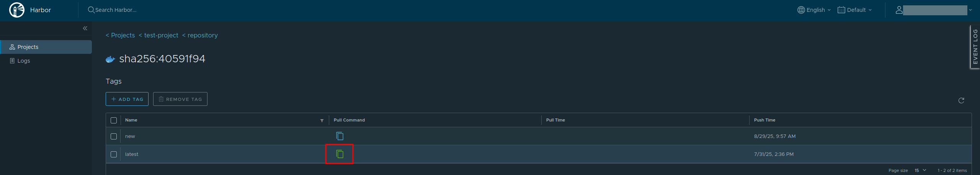Open Projects in the sidebar
This screenshot has width=980, height=175.
28,47
